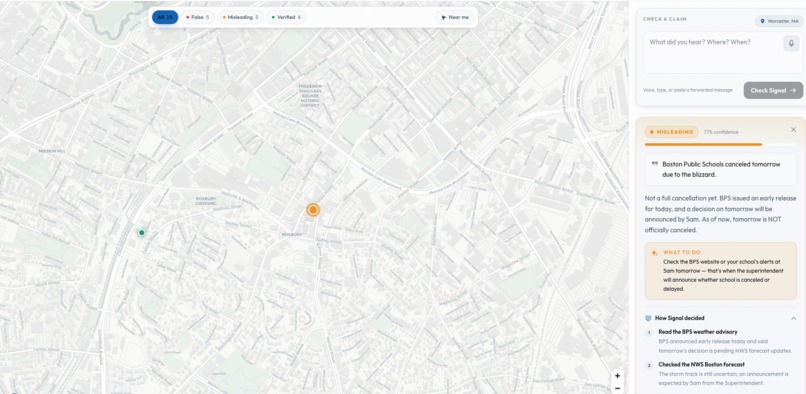This screenshot has width=806, height=394.
Task: Filter map by Misleading claims
Action: pyautogui.click(x=241, y=17)
